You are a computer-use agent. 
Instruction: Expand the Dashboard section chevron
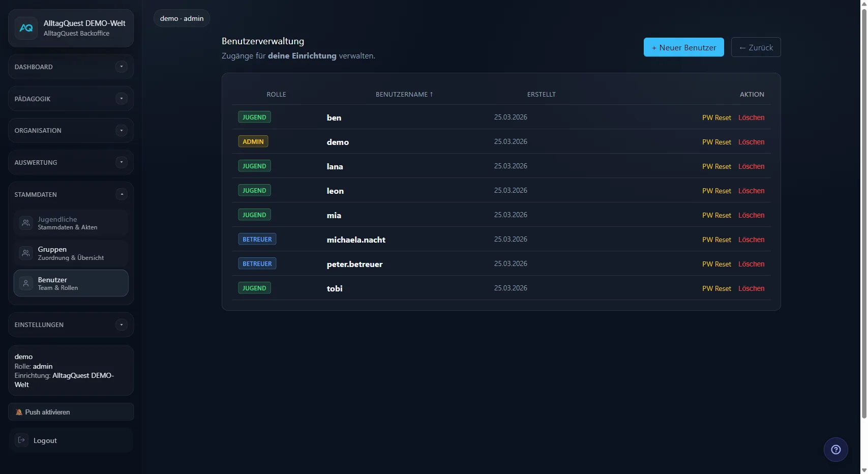click(x=121, y=67)
